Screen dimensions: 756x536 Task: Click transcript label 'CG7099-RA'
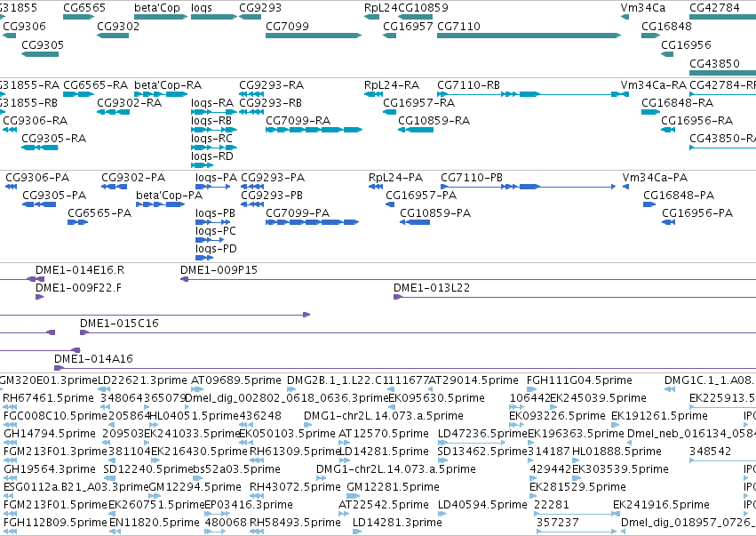click(x=298, y=121)
